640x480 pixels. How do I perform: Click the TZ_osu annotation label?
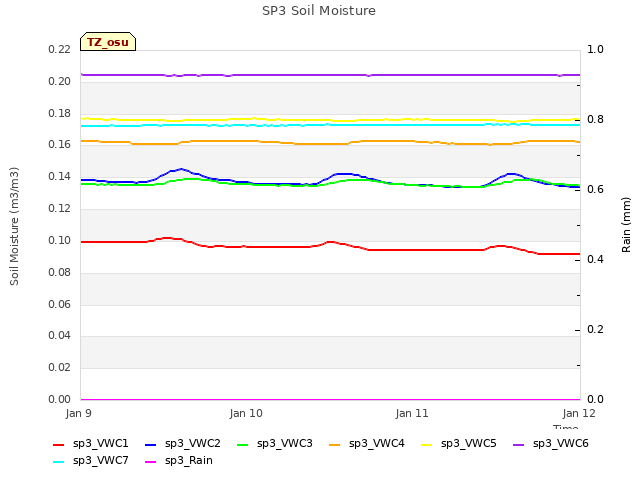pos(108,42)
